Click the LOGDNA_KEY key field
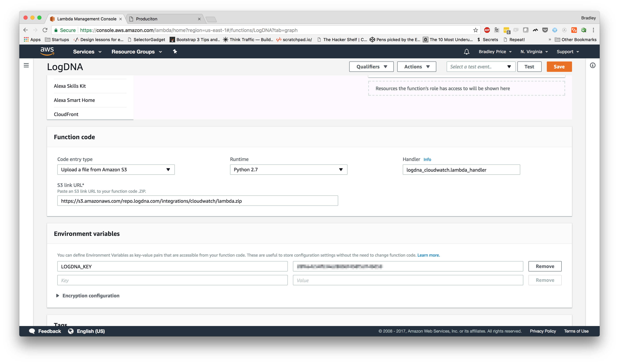 pos(172,266)
